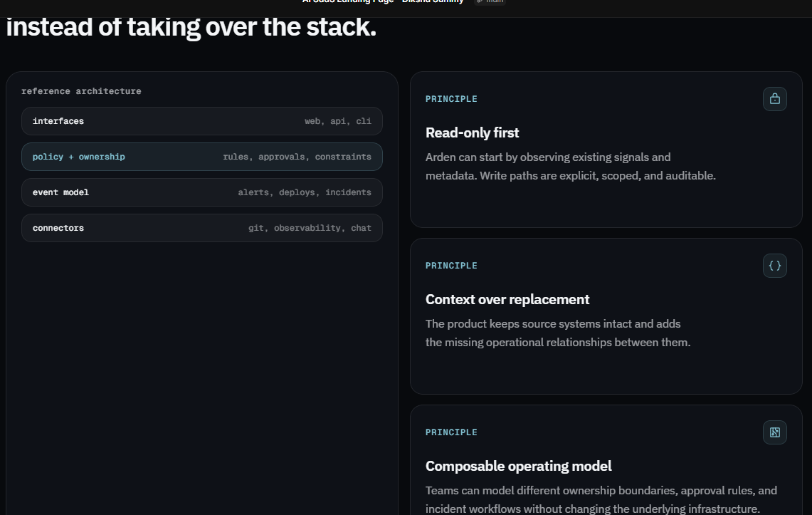Click "git, observability, chat" text
The image size is (812, 515).
coord(310,228)
